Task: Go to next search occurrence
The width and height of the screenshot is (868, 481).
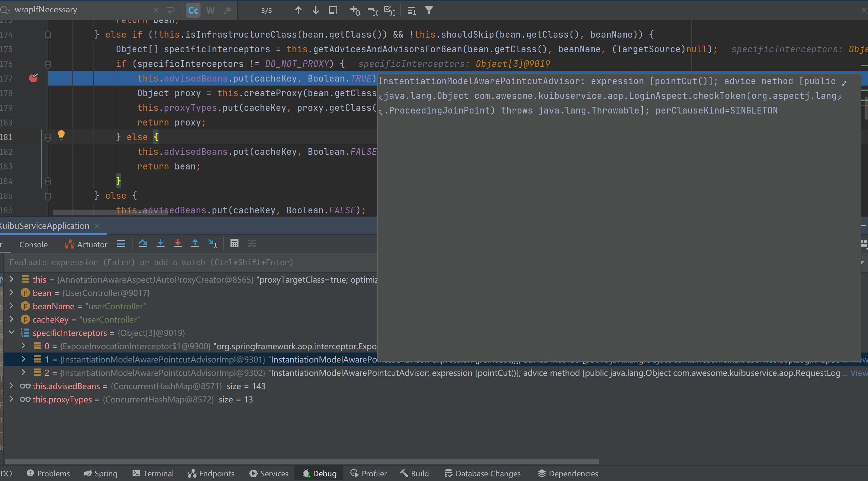Action: (x=315, y=10)
